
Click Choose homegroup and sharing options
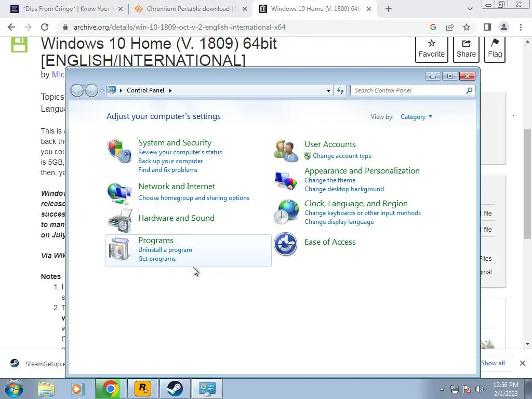[194, 198]
